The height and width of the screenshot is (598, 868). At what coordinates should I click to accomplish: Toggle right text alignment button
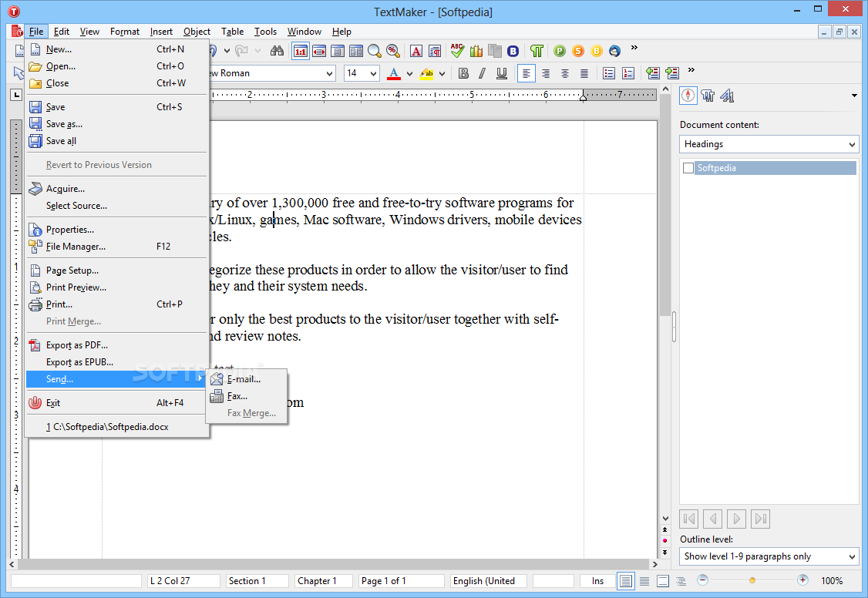coord(546,73)
